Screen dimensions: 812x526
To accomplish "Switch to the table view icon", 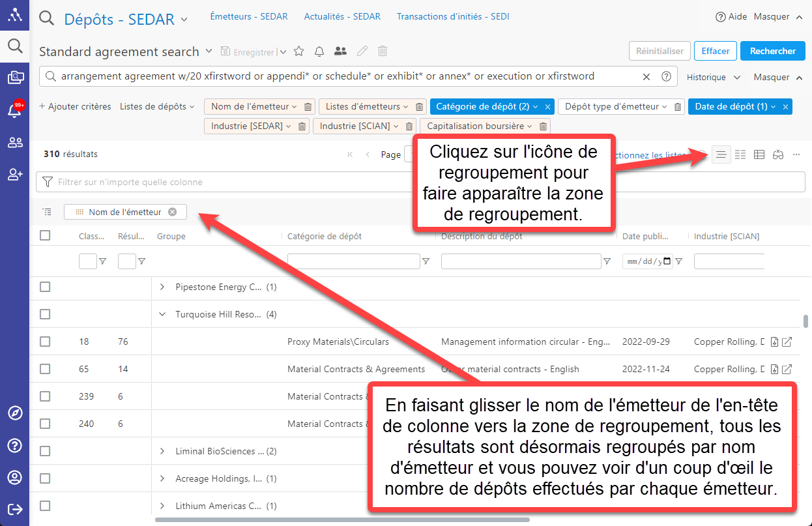I will (759, 154).
